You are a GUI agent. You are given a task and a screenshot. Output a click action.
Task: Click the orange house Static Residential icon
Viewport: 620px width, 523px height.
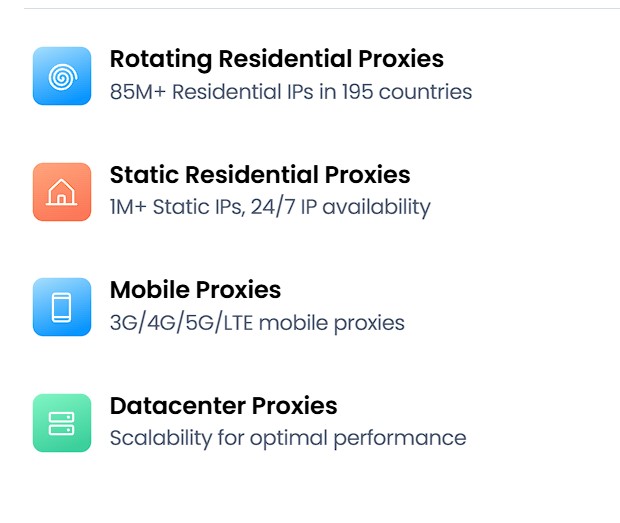61,192
